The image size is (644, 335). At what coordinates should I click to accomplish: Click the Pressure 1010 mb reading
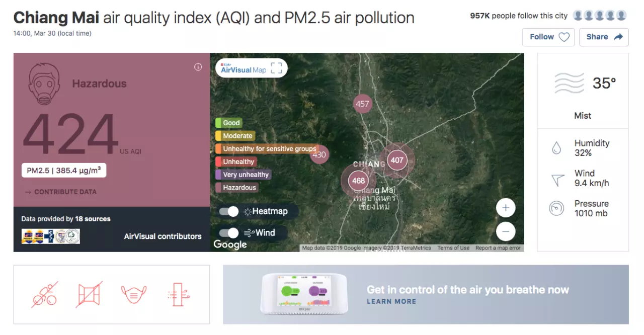pyautogui.click(x=592, y=208)
